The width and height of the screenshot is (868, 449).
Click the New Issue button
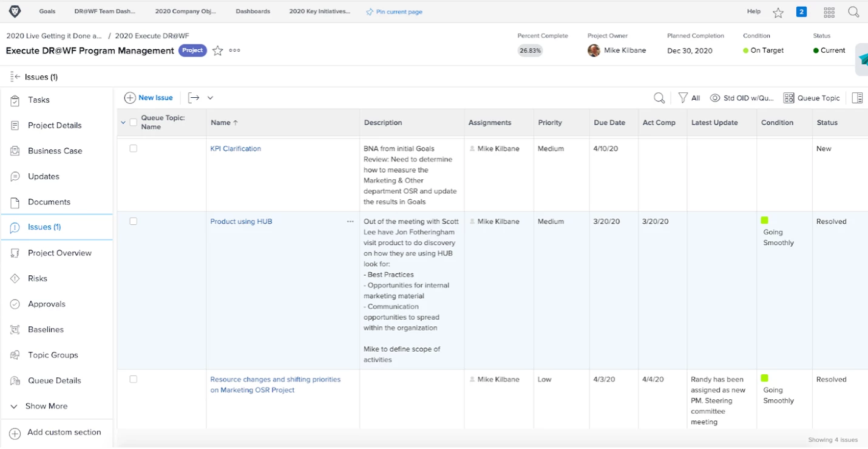coord(149,98)
